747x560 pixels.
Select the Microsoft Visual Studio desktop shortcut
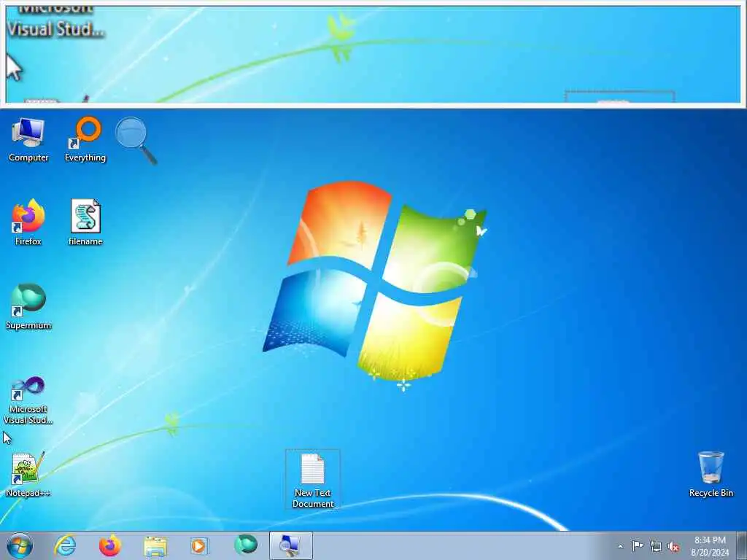pyautogui.click(x=28, y=400)
